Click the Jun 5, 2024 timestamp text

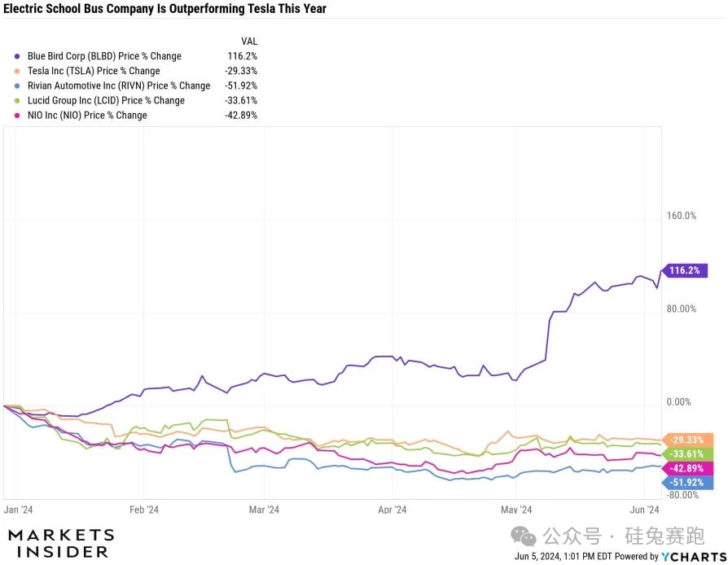pyautogui.click(x=562, y=557)
